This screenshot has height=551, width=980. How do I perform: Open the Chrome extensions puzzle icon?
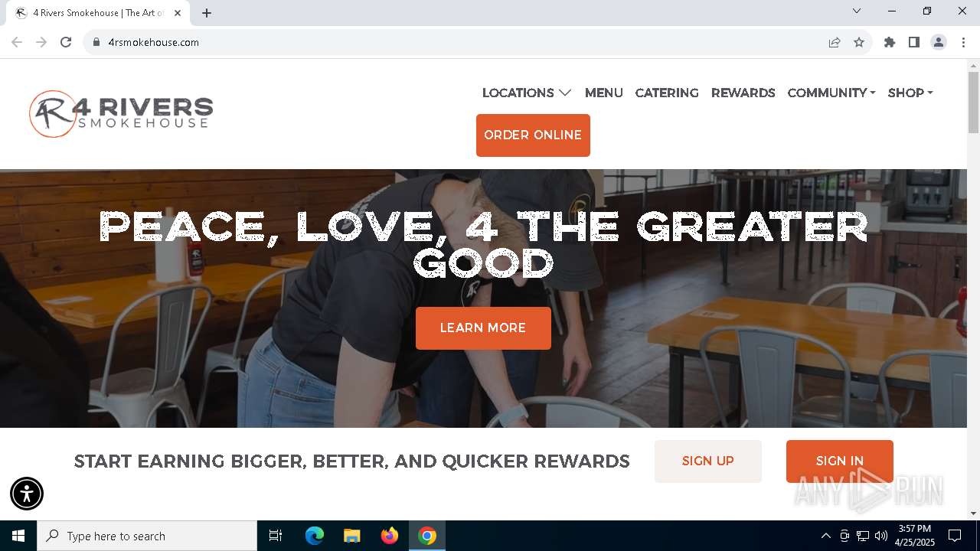click(890, 42)
